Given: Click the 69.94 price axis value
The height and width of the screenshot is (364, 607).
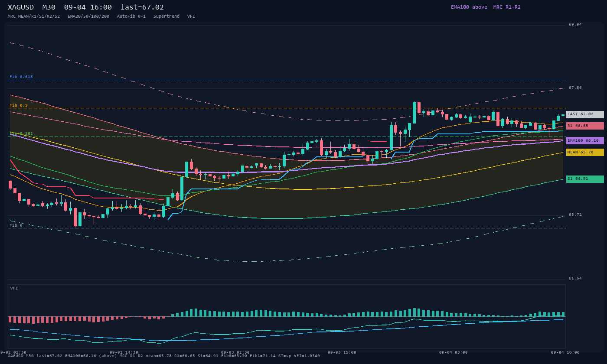Looking at the screenshot, I should pyautogui.click(x=575, y=25).
